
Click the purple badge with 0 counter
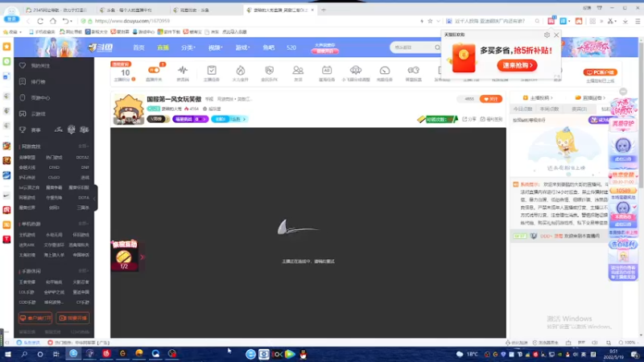click(190, 119)
